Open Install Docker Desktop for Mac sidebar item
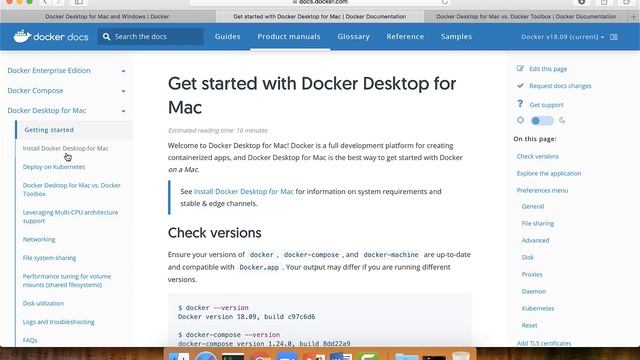This screenshot has height=360, width=640. [x=65, y=148]
